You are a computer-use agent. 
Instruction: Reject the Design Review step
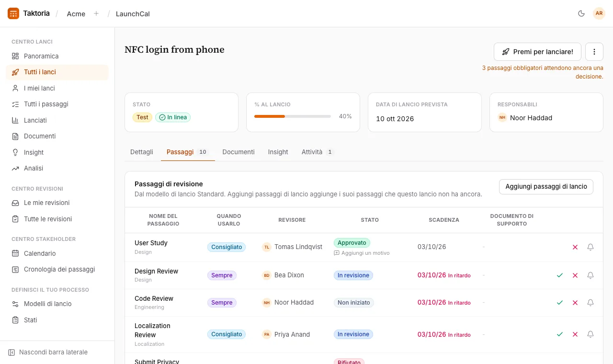pyautogui.click(x=575, y=275)
